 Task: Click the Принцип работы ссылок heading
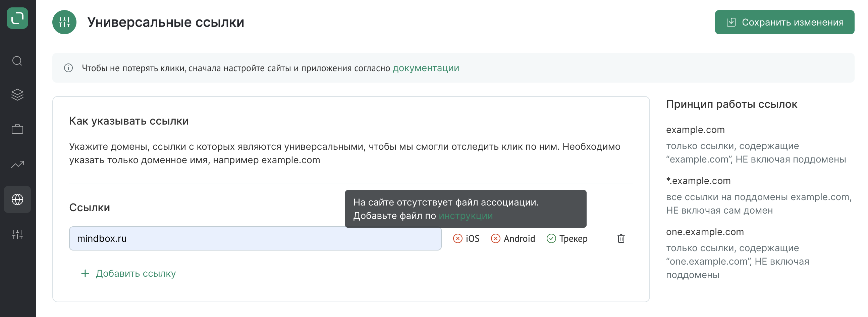(731, 104)
